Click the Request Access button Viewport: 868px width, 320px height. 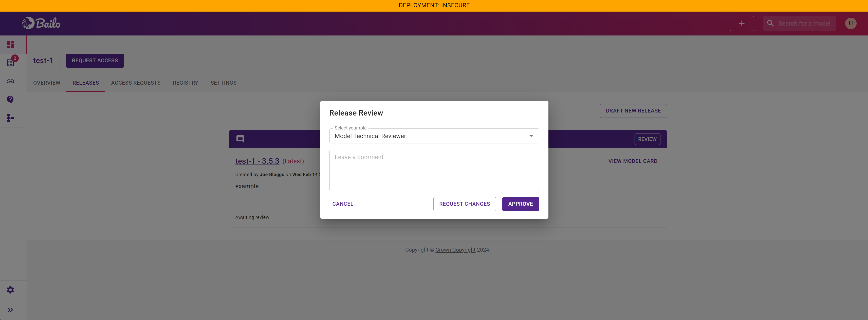(95, 61)
